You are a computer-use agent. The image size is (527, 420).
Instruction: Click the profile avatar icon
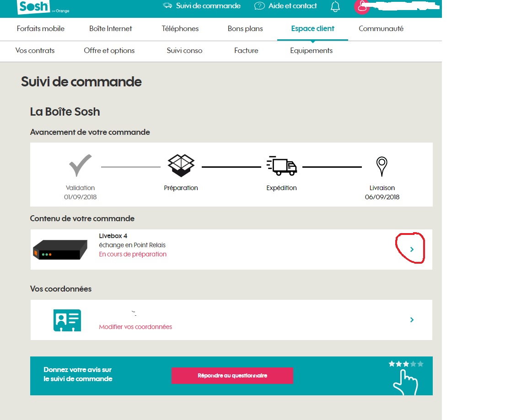pyautogui.click(x=362, y=6)
